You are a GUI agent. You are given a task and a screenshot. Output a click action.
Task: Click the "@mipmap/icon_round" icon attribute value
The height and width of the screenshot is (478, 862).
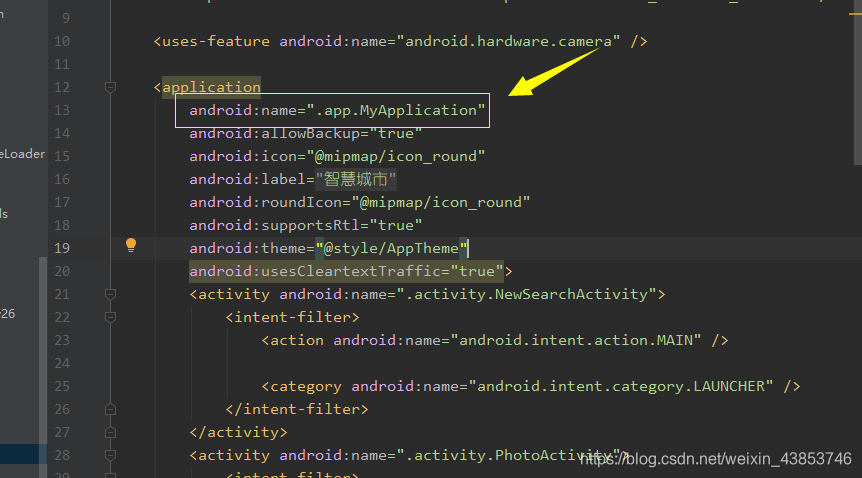tap(396, 156)
